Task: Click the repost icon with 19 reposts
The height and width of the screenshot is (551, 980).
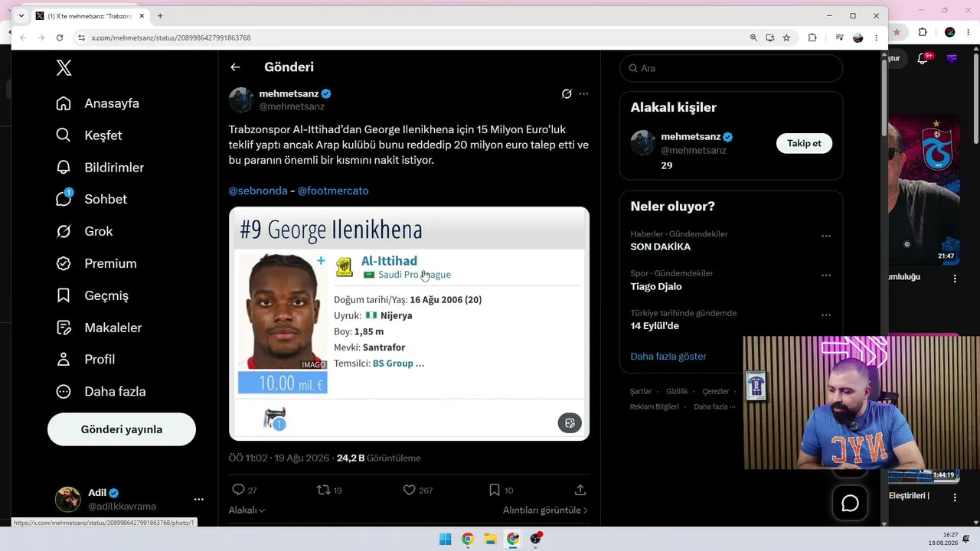Action: [323, 490]
